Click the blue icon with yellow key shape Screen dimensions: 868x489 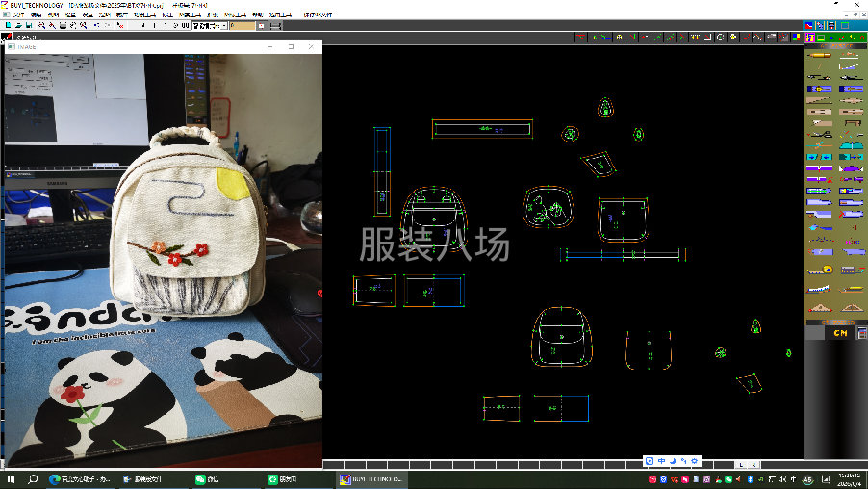click(819, 90)
